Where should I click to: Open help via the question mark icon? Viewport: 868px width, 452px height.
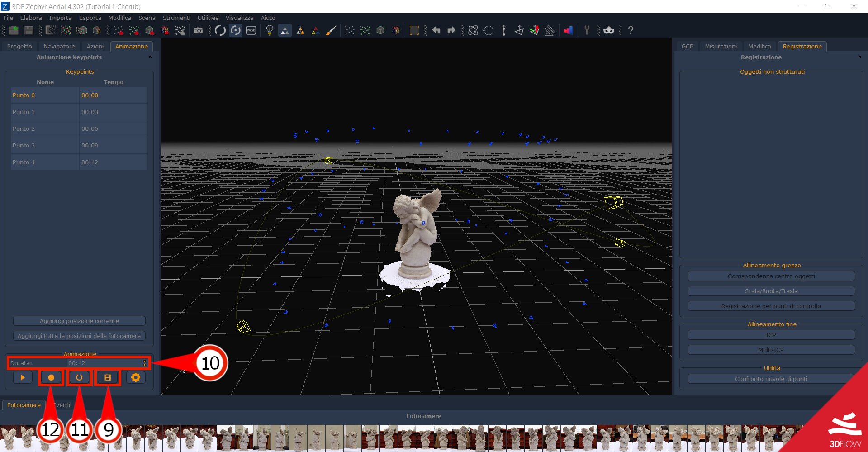coord(631,30)
